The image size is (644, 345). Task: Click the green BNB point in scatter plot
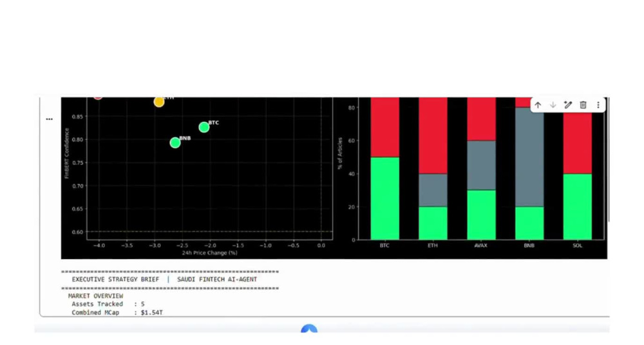pyautogui.click(x=175, y=143)
